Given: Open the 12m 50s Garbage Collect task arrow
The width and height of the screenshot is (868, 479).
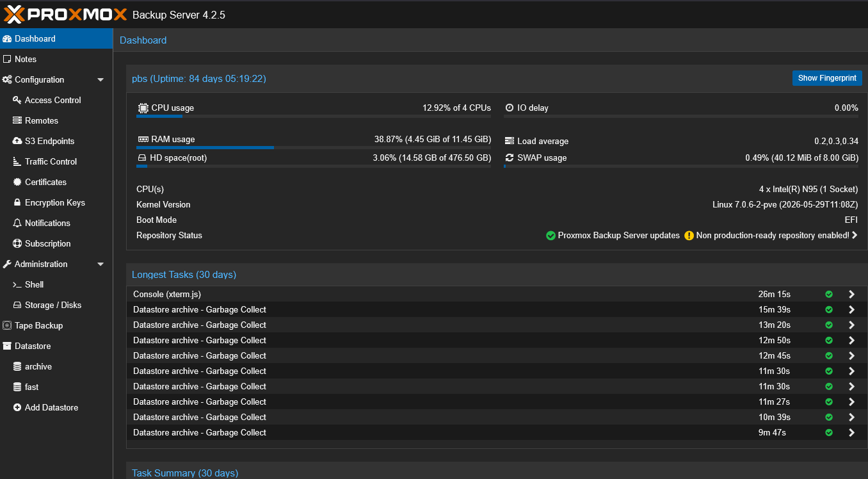Looking at the screenshot, I should pyautogui.click(x=851, y=340).
